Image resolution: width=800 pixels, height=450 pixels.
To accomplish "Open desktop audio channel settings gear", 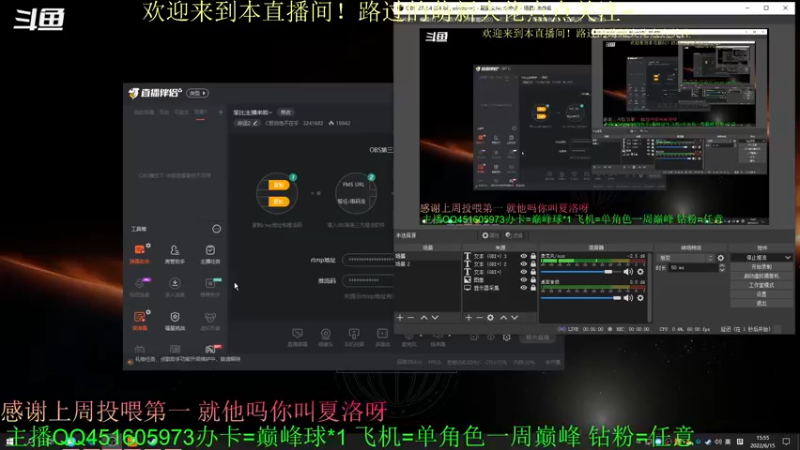I will (x=640, y=298).
